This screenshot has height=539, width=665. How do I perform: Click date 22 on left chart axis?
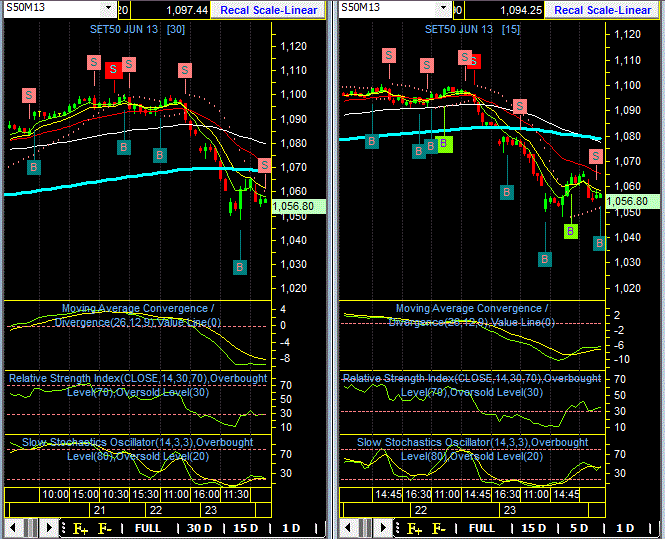click(156, 510)
